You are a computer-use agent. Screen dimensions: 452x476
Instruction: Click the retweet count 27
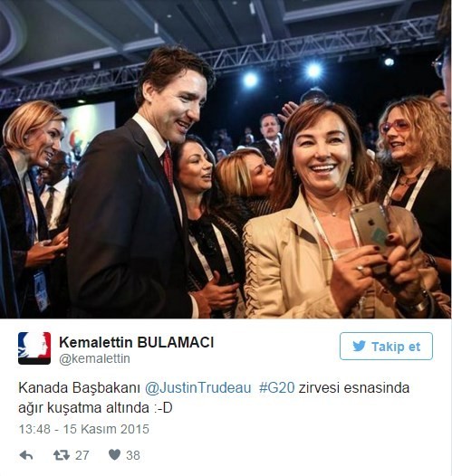[x=82, y=455]
